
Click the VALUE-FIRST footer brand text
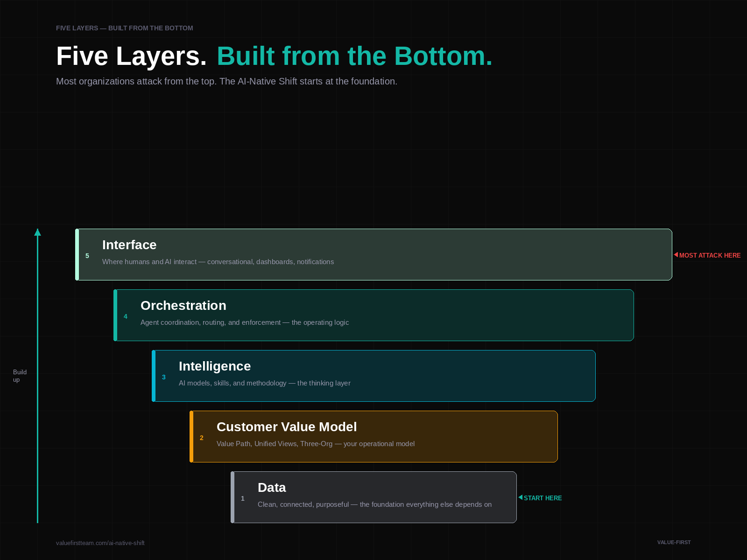[674, 542]
